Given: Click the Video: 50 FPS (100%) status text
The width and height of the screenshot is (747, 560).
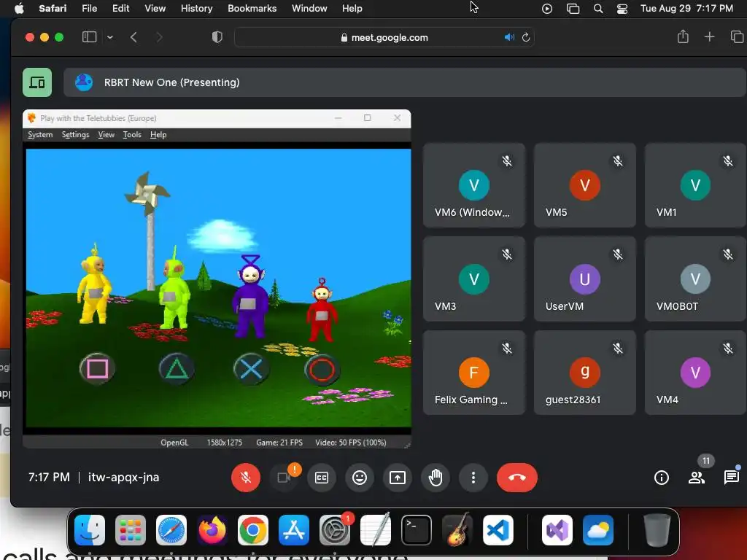Looking at the screenshot, I should coord(351,443).
